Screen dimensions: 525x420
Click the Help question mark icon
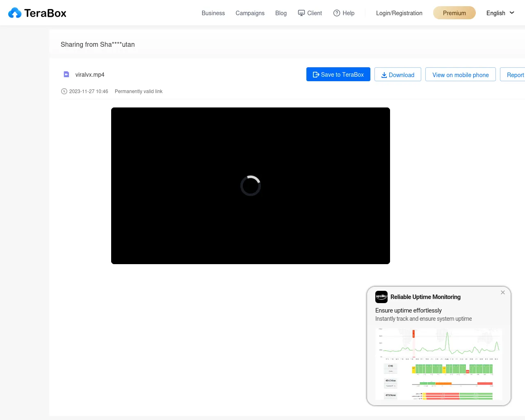(x=337, y=13)
